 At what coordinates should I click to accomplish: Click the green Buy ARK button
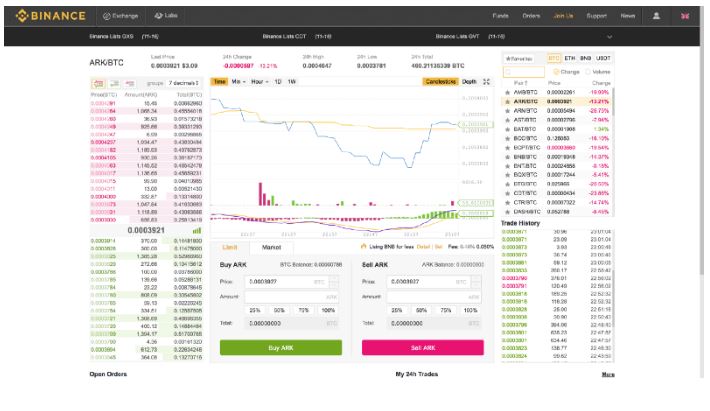click(x=281, y=348)
